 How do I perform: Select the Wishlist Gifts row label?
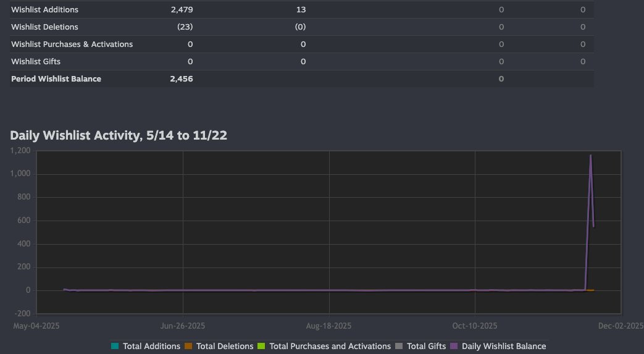point(36,61)
